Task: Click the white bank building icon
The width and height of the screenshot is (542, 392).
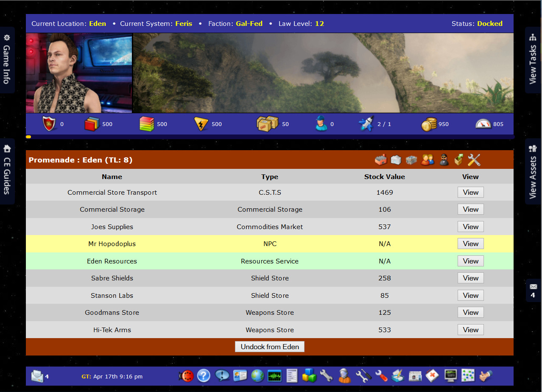Action: [x=396, y=160]
